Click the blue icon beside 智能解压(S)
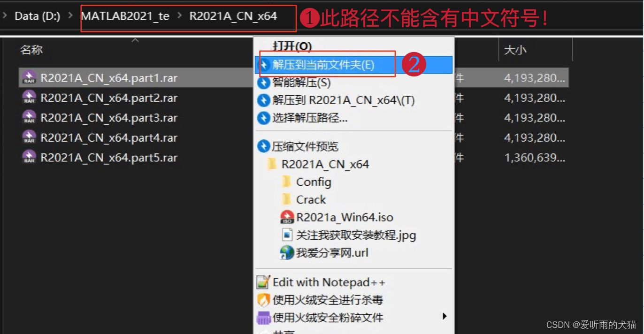The height and width of the screenshot is (334, 644). (x=264, y=83)
